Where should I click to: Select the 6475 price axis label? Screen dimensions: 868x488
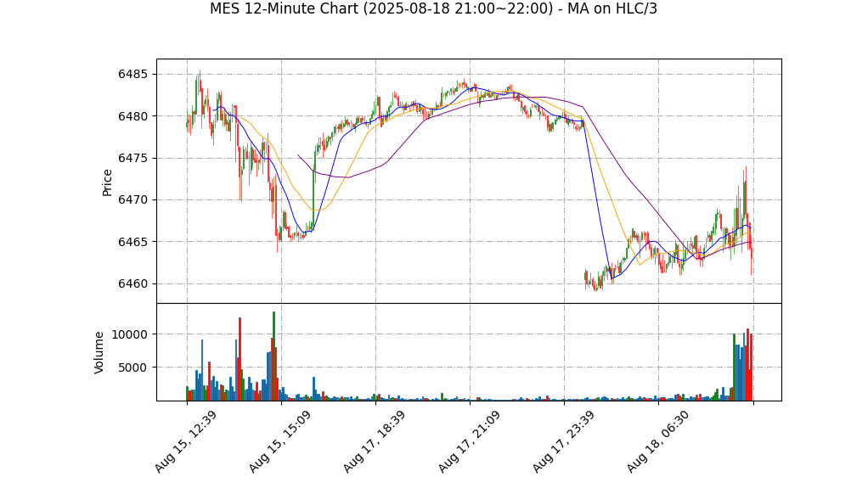(132, 158)
